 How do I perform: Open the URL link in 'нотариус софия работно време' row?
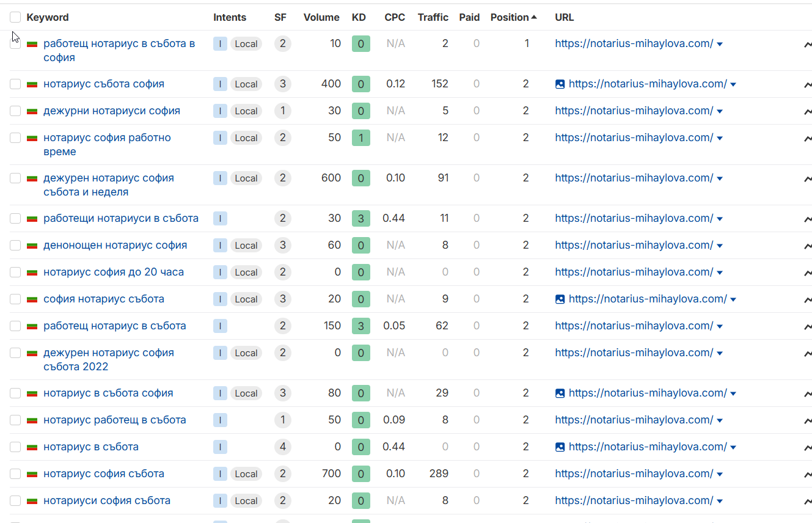click(x=634, y=137)
